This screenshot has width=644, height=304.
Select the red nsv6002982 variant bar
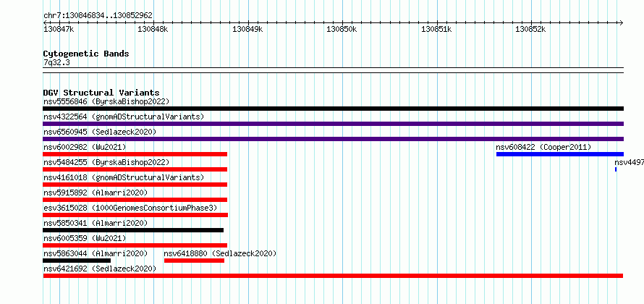coord(135,154)
